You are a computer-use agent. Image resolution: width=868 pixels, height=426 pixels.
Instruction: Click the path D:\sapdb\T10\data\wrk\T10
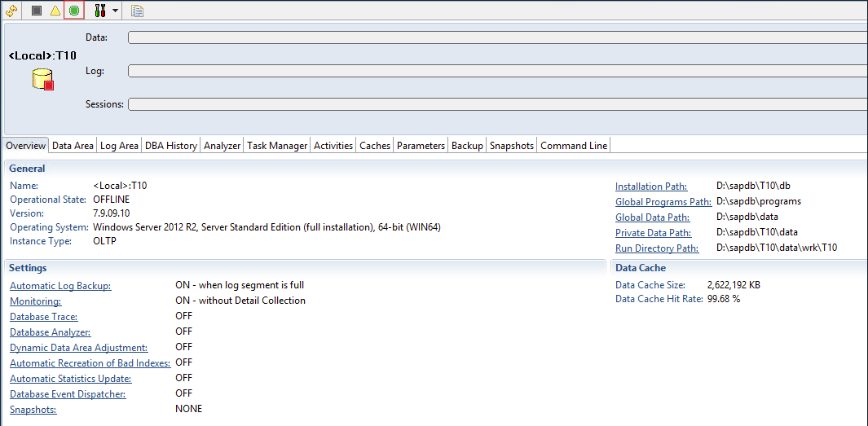[777, 248]
